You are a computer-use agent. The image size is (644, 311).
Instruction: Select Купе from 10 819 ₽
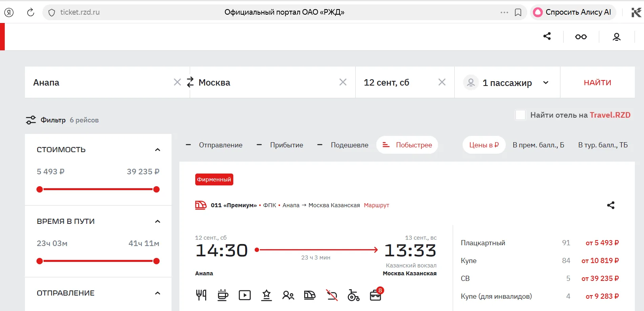tap(540, 261)
